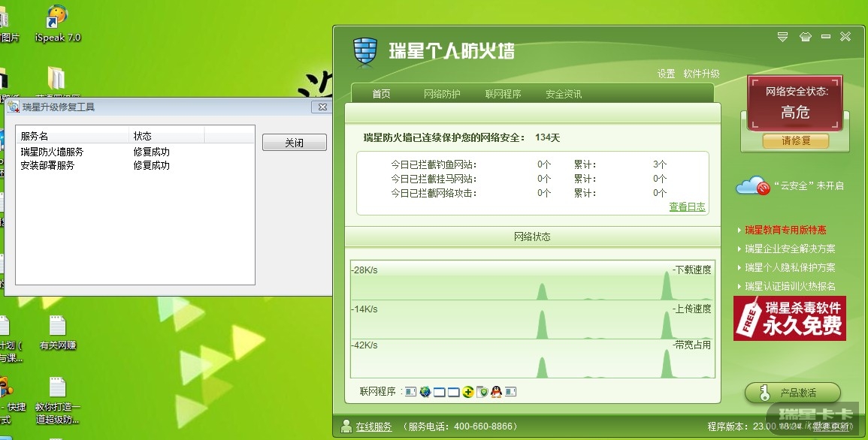Click the 产品激活 button

click(793, 393)
